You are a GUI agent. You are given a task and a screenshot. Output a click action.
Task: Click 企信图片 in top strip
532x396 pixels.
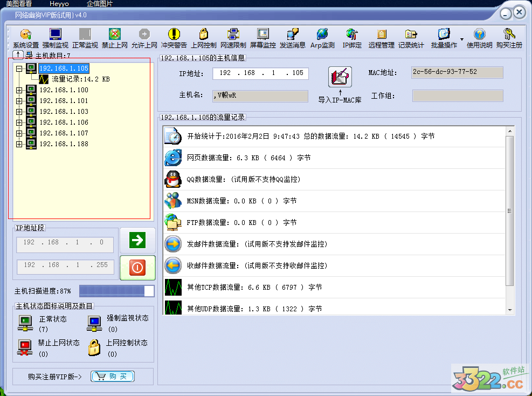pos(99,4)
